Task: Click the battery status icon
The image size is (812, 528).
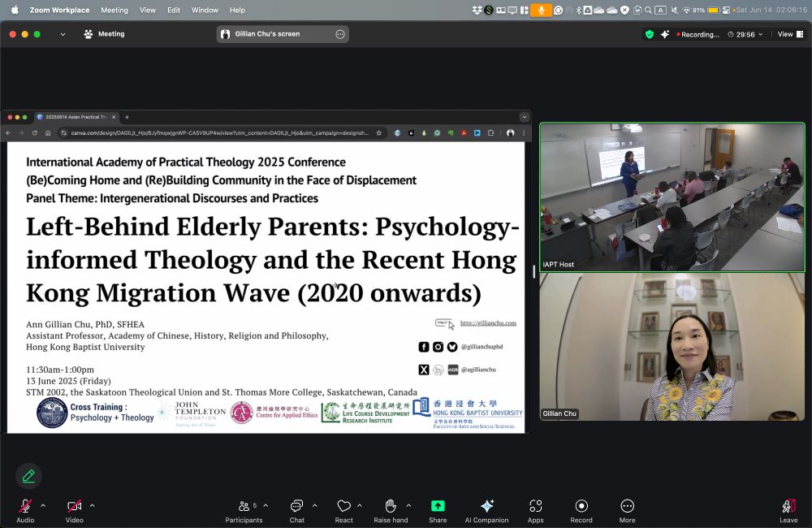Action: (x=713, y=10)
